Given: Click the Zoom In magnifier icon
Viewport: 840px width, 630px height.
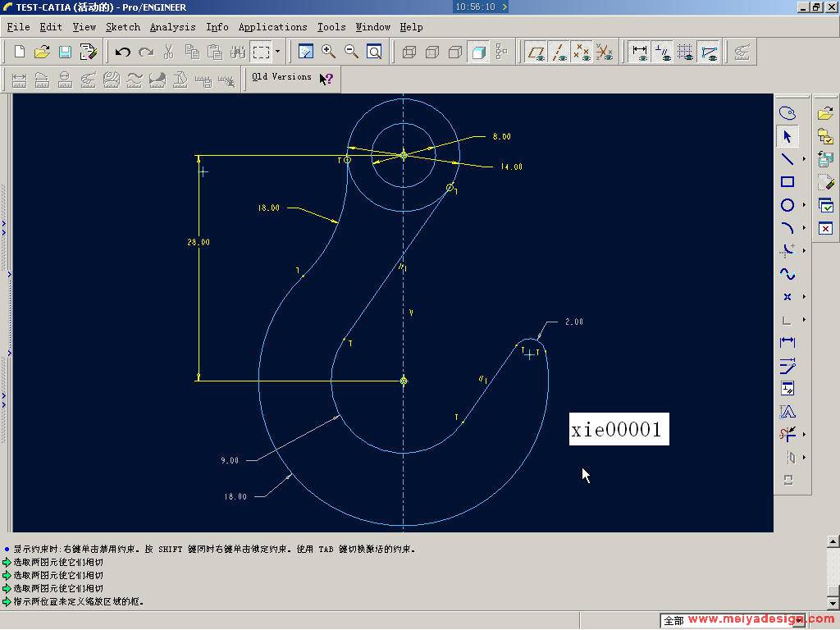Looking at the screenshot, I should tap(328, 52).
